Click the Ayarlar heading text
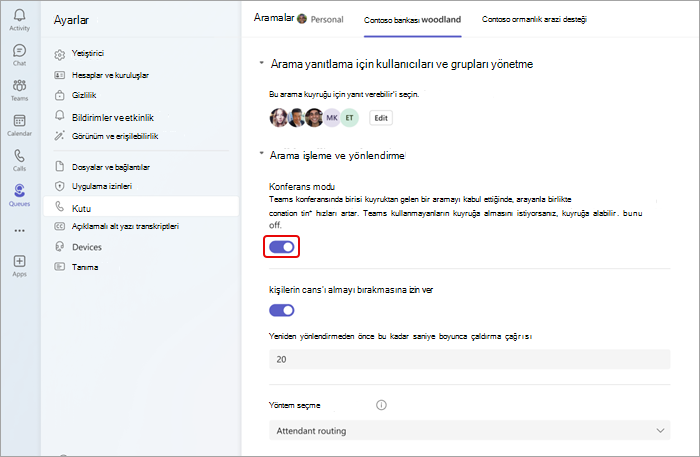This screenshot has height=457, width=700. [71, 20]
